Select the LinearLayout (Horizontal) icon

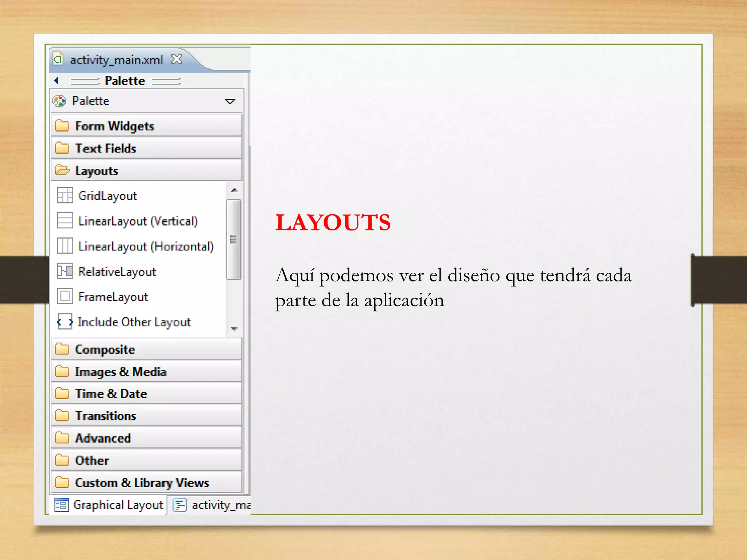[65, 246]
